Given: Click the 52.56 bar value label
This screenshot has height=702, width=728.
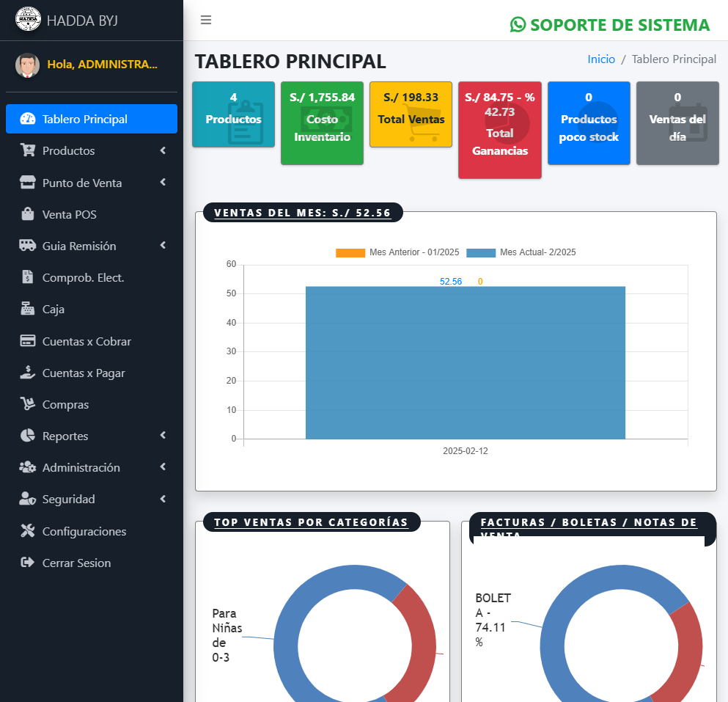Looking at the screenshot, I should coord(451,282).
